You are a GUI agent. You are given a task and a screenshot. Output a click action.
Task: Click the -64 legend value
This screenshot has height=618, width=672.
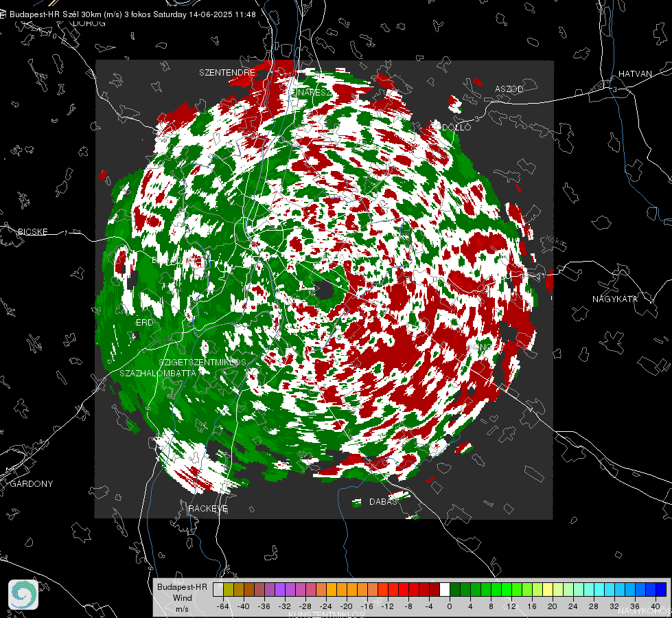click(223, 606)
